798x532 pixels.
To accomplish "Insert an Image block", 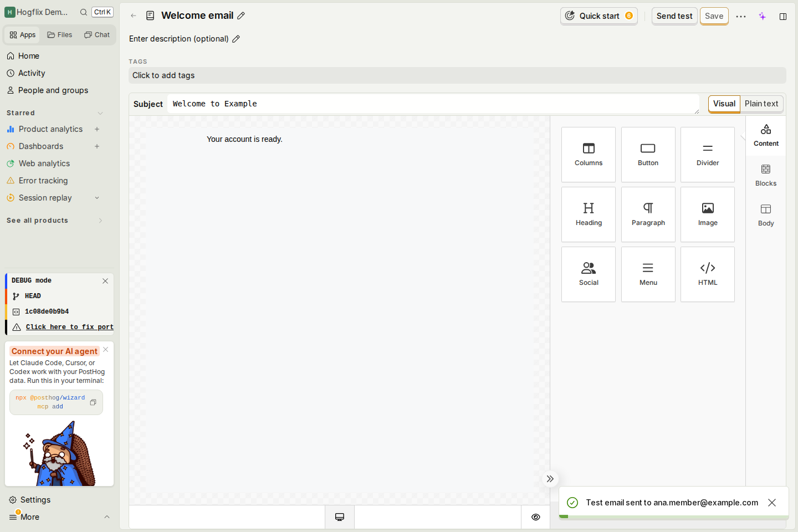I will 708,214.
